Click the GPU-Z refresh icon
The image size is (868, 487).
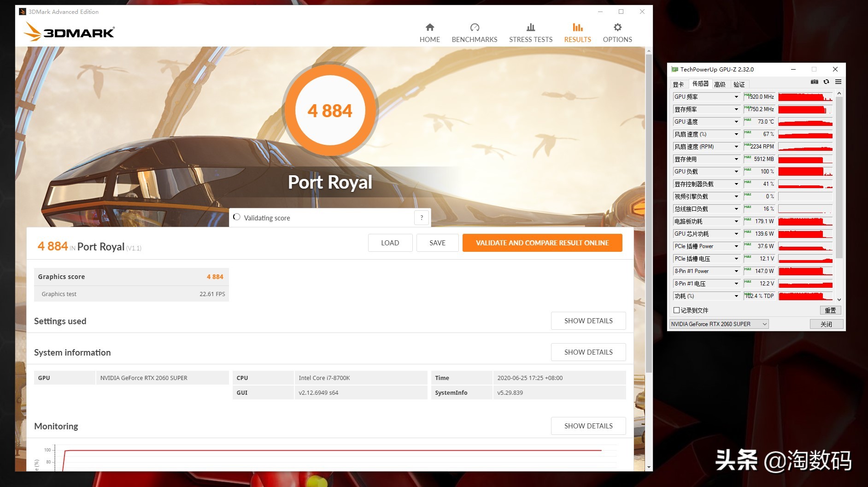tap(827, 82)
